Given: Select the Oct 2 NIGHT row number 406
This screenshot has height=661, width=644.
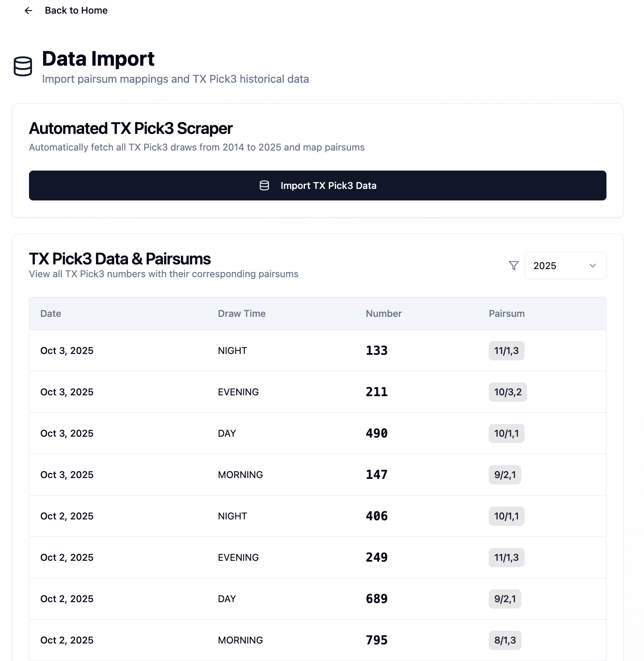Looking at the screenshot, I should click(377, 516).
